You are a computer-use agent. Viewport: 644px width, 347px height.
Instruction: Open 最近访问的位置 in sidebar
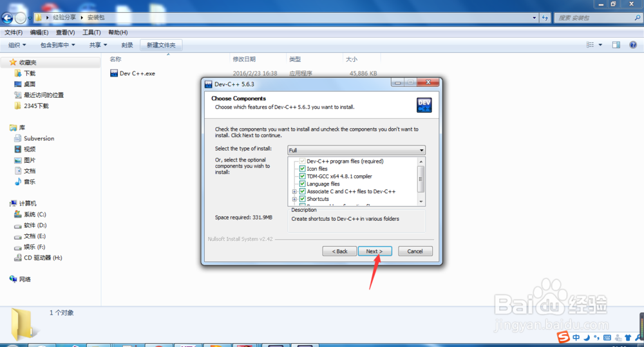(44, 95)
